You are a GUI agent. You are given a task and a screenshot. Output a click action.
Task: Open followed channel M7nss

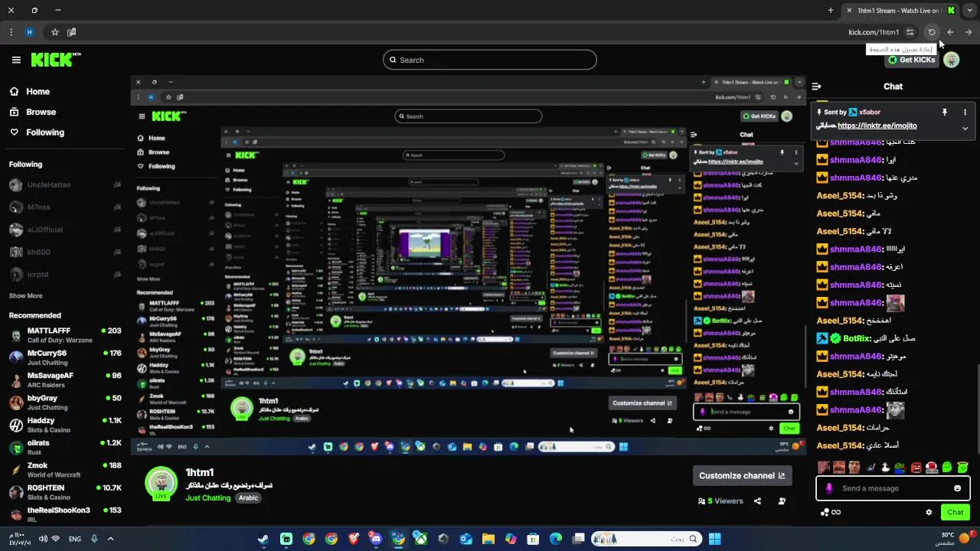click(x=65, y=207)
